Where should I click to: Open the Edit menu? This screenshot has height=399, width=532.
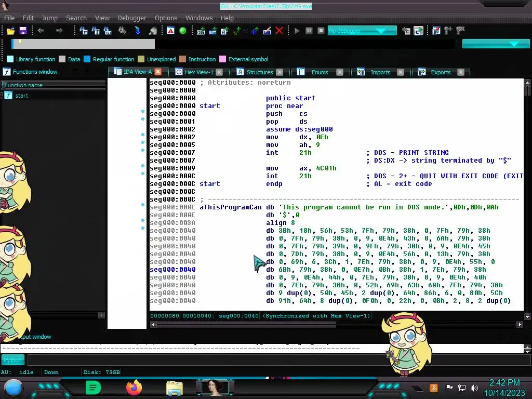point(28,18)
